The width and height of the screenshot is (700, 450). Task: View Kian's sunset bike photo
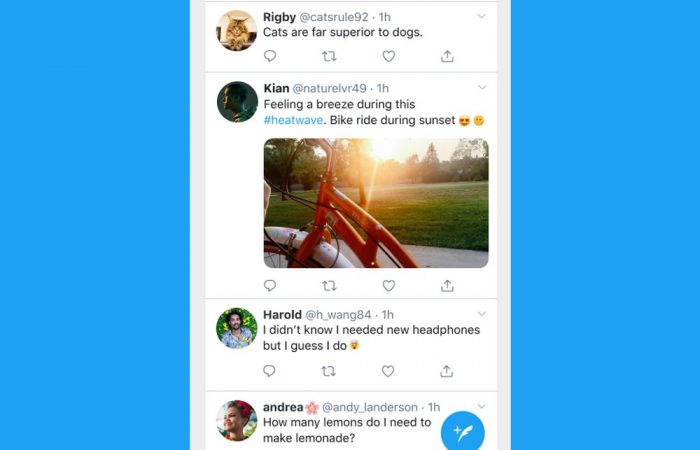(x=376, y=203)
